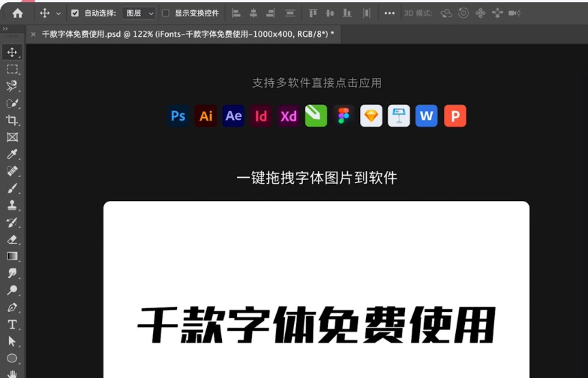
Task: Select the Quick Selection tool
Action: point(12,104)
